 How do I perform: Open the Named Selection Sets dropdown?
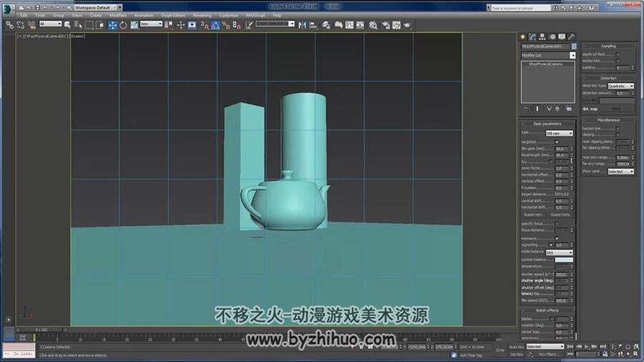click(x=275, y=24)
